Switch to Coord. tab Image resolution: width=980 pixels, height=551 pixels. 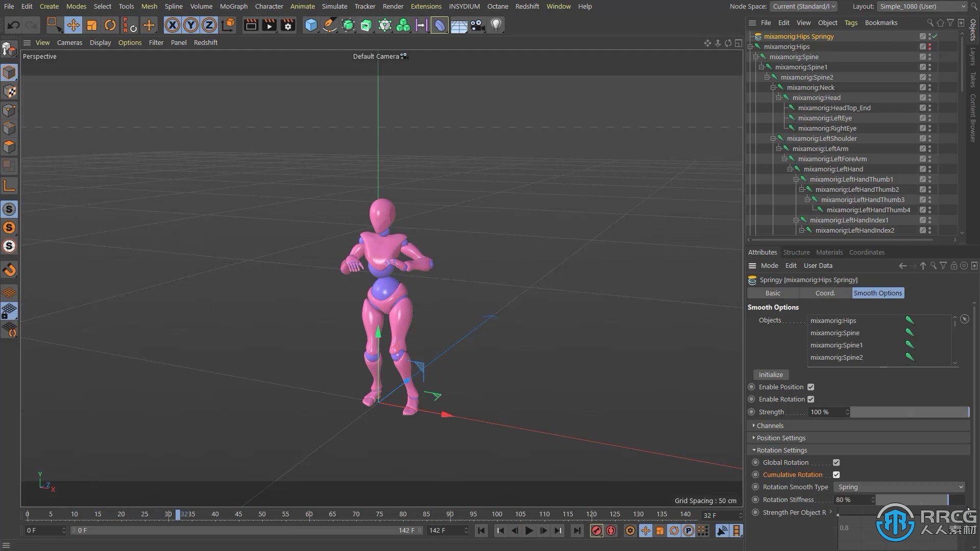(x=825, y=293)
